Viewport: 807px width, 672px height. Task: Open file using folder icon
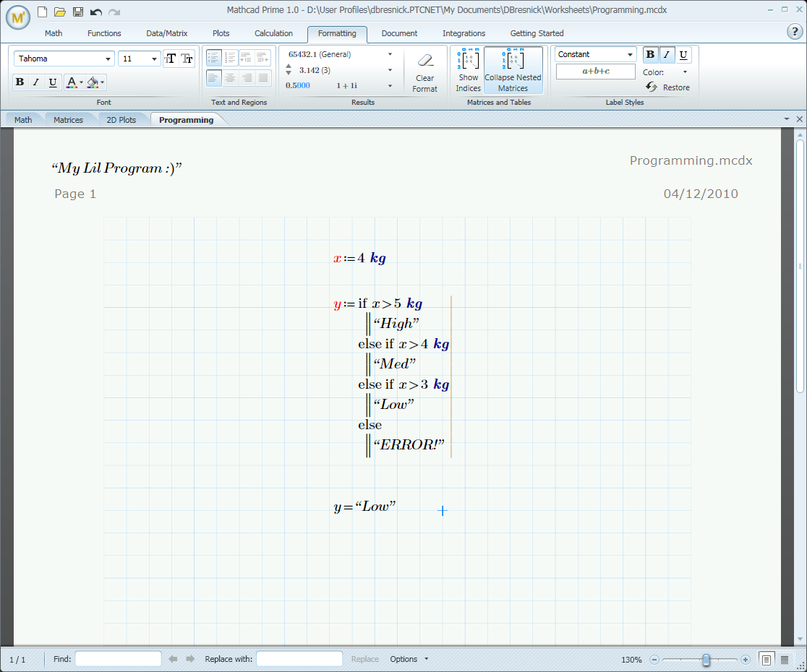[60, 12]
